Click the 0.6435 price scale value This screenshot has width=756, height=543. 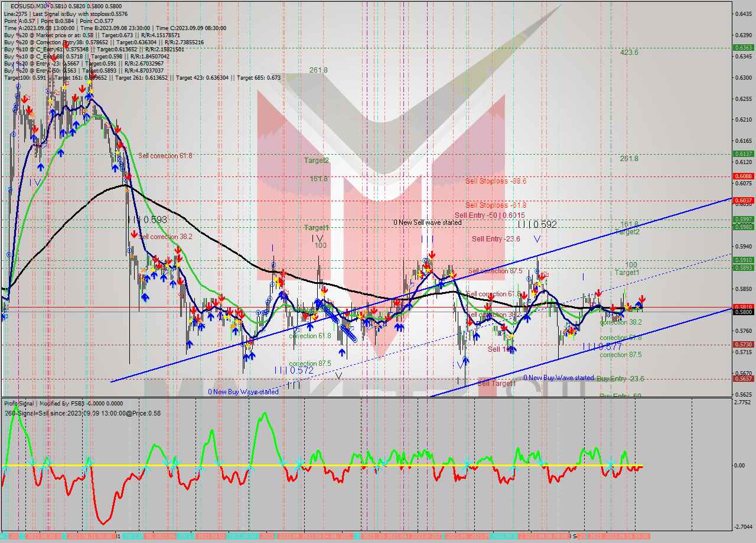click(x=742, y=14)
